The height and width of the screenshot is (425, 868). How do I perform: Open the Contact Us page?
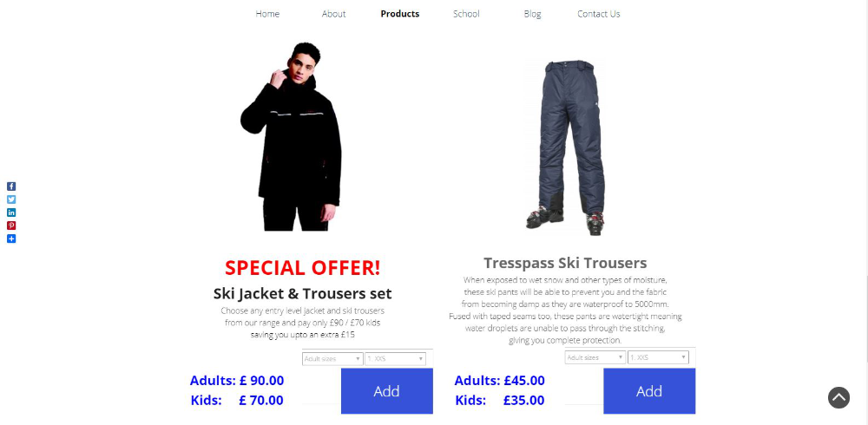pos(598,14)
